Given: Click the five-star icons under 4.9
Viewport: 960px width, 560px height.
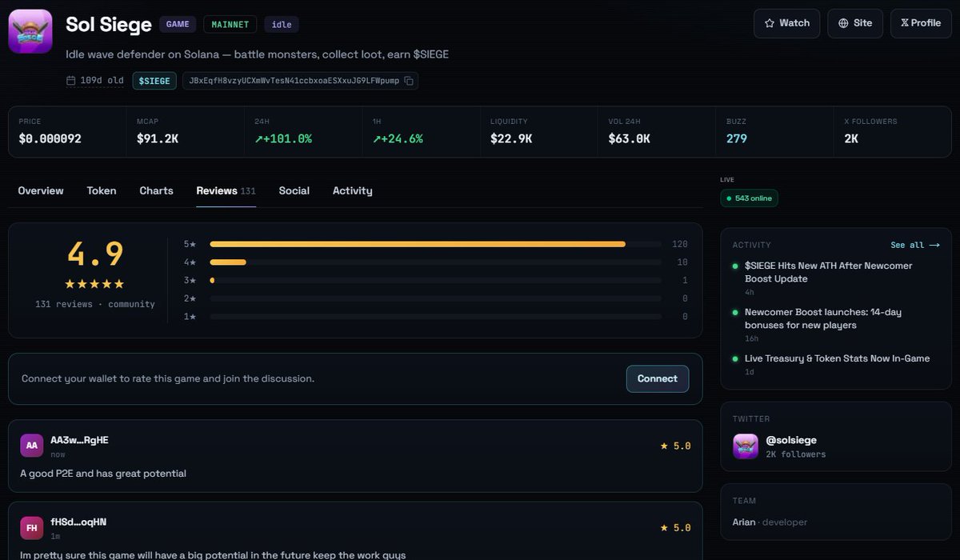Looking at the screenshot, I should (x=95, y=284).
